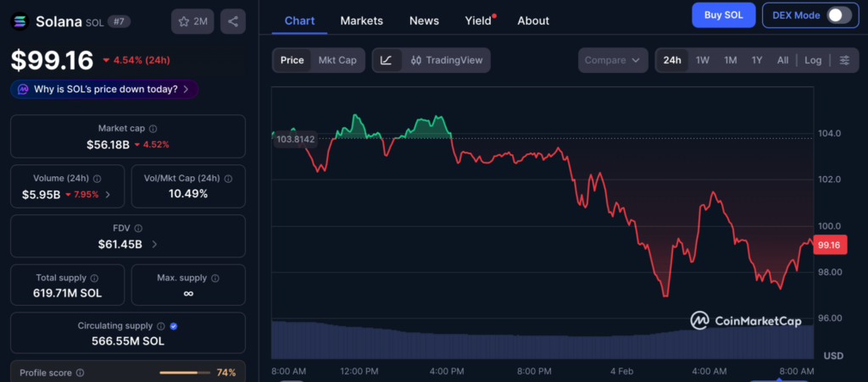
Task: Enable Log scale on chart
Action: (813, 60)
